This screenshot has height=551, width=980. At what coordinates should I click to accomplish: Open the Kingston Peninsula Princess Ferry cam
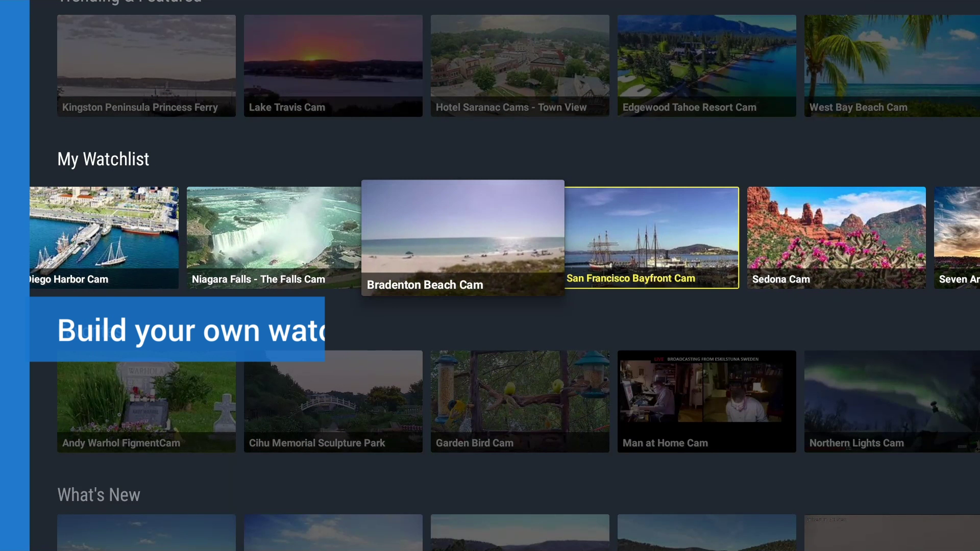[x=146, y=65]
